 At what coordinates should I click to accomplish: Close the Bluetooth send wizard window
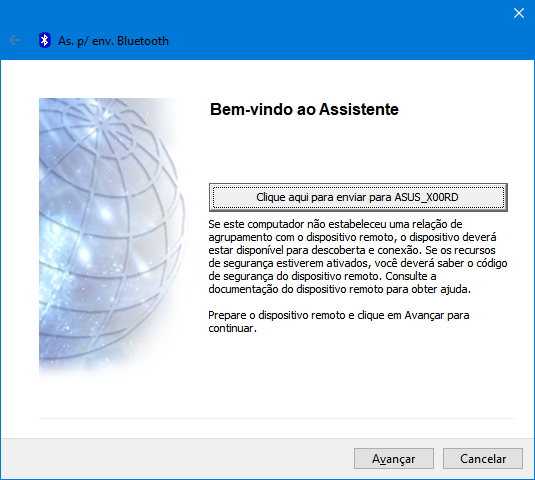pyautogui.click(x=519, y=13)
